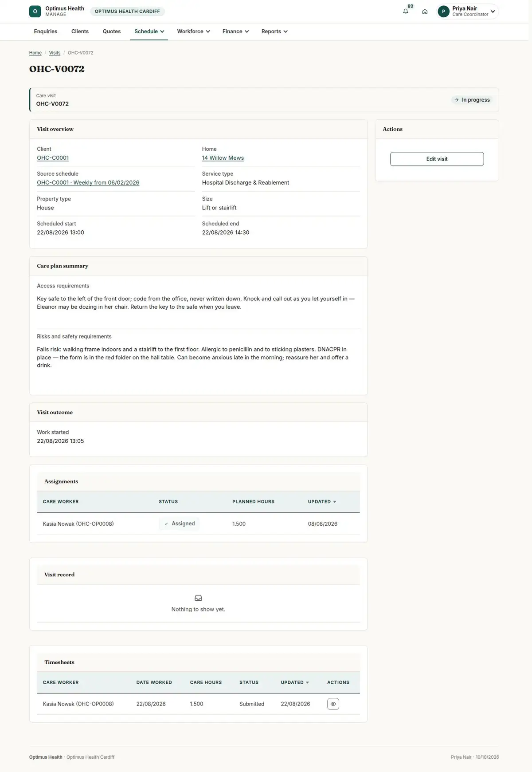Click the Assigned status chip

[179, 524]
